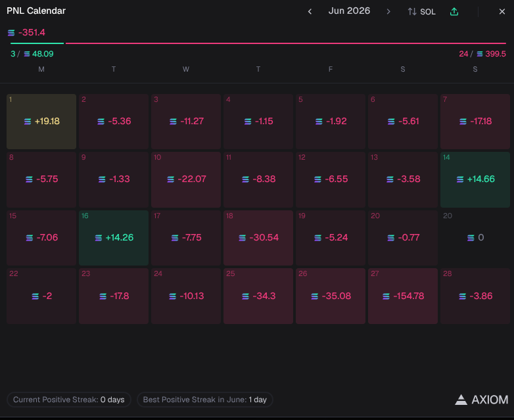Click Solana icon in -35.08 cell
Image resolution: width=514 pixels, height=420 pixels.
(315, 296)
